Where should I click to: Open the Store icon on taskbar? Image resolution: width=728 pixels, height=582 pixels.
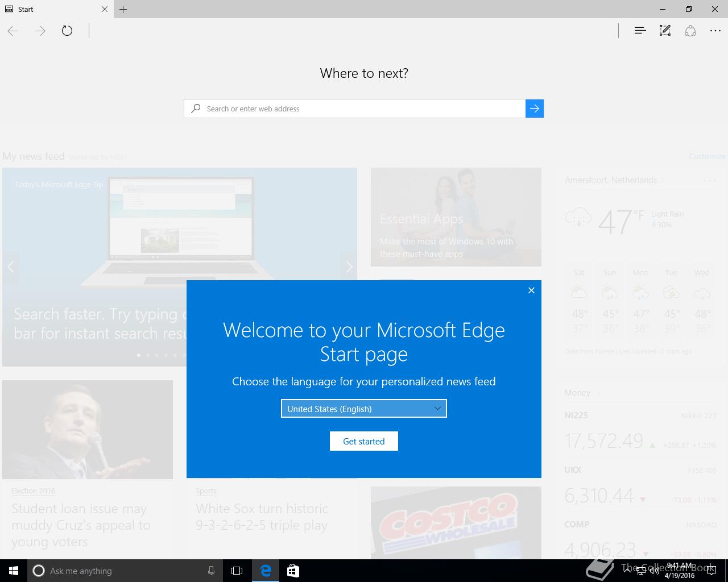(293, 571)
